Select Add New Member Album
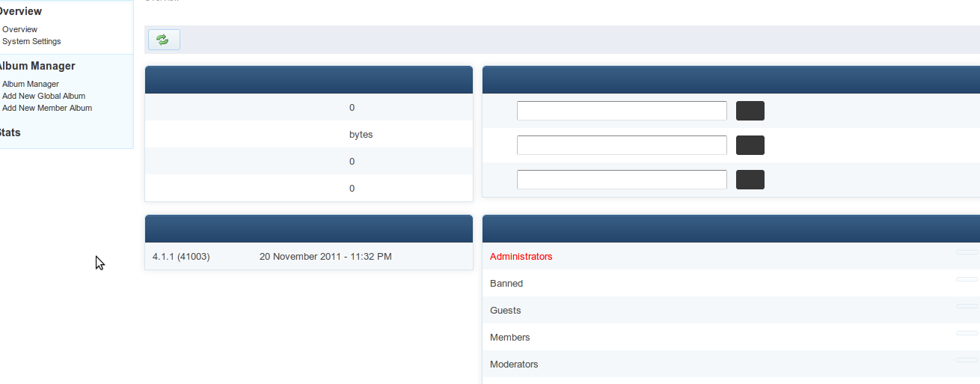The image size is (980, 384). pyautogui.click(x=47, y=108)
